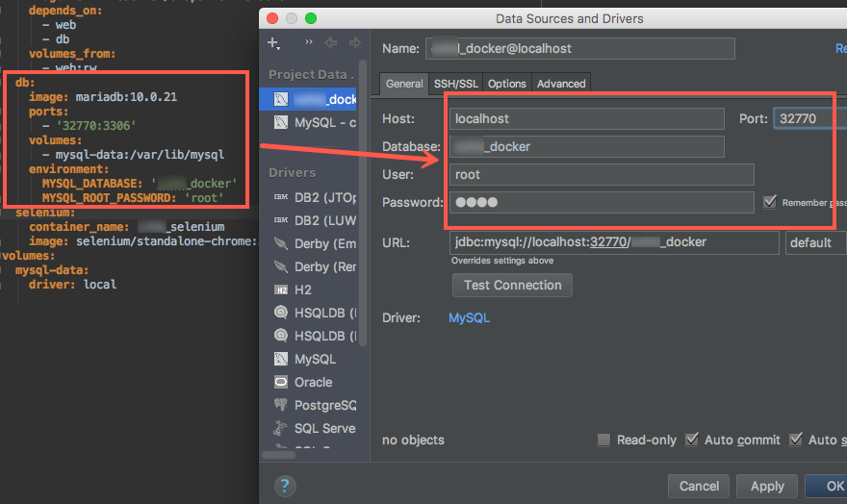This screenshot has height=504, width=847.
Task: Click the back navigation arrow
Action: [331, 42]
